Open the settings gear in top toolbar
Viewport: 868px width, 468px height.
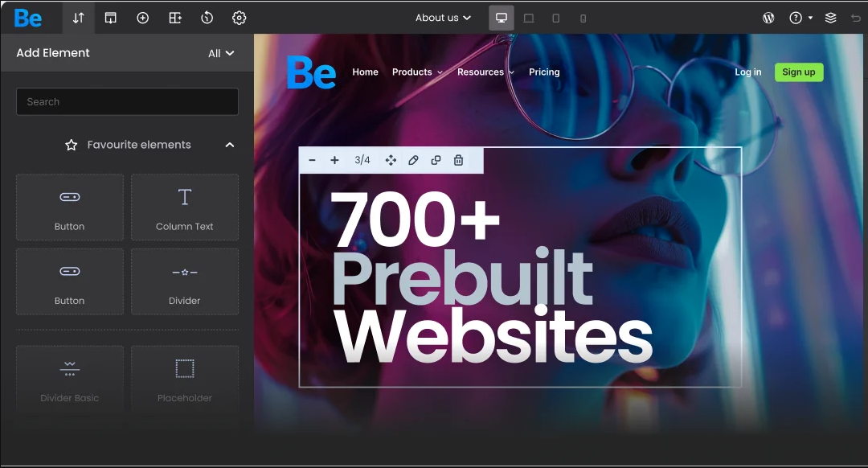point(239,18)
